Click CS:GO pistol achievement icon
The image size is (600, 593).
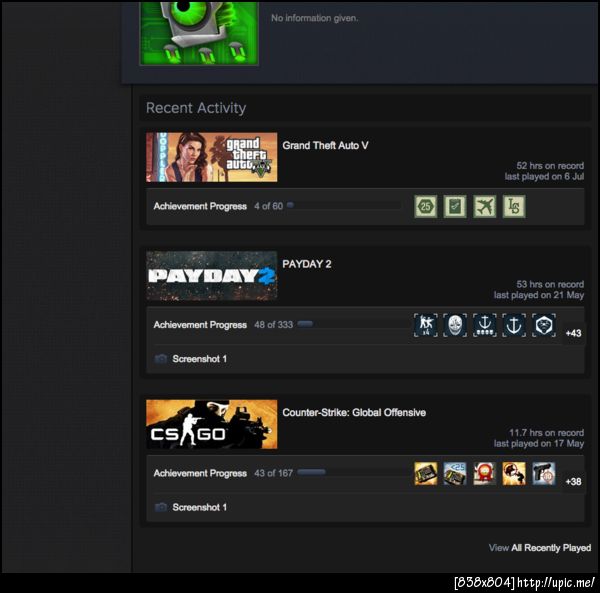coord(543,474)
